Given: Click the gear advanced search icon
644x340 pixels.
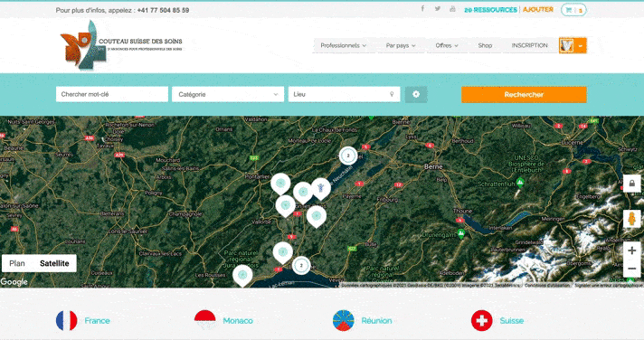Looking at the screenshot, I should click(x=416, y=94).
